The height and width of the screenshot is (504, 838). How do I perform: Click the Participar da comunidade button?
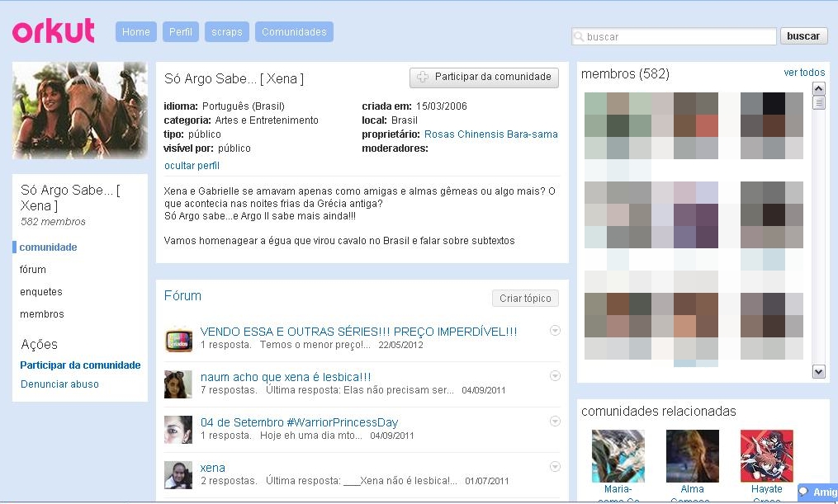[x=484, y=78]
